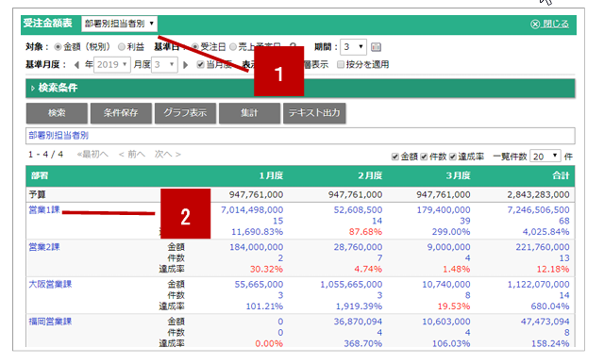Viewport: 604px width, 364px height.
Task: Open the 期間 dropdown showing 3
Action: coord(353,47)
